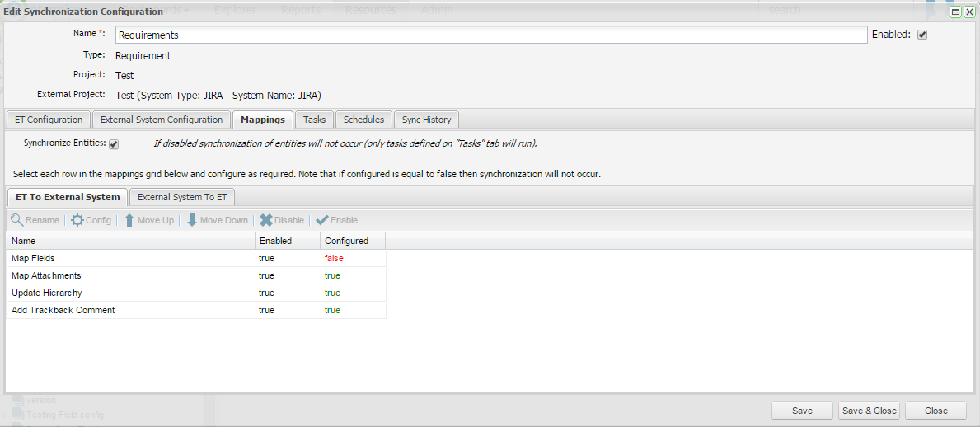Close the dialog using the title bar X
The height and width of the screenshot is (427, 980).
pyautogui.click(x=970, y=12)
